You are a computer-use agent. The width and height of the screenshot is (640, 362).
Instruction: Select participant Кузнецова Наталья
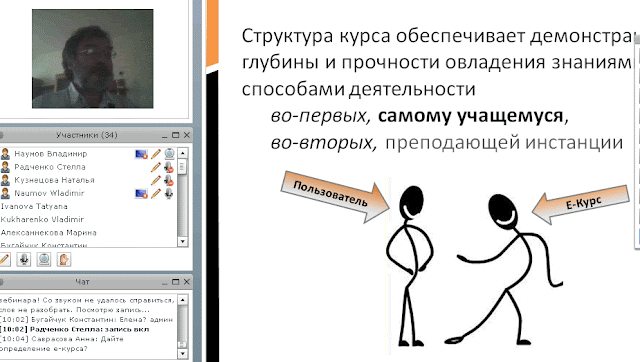pyautogui.click(x=54, y=180)
